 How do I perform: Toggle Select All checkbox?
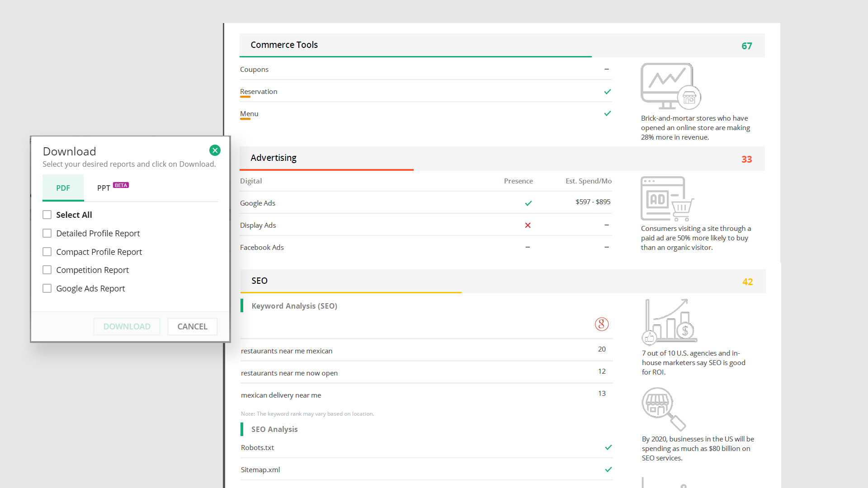[x=47, y=215]
